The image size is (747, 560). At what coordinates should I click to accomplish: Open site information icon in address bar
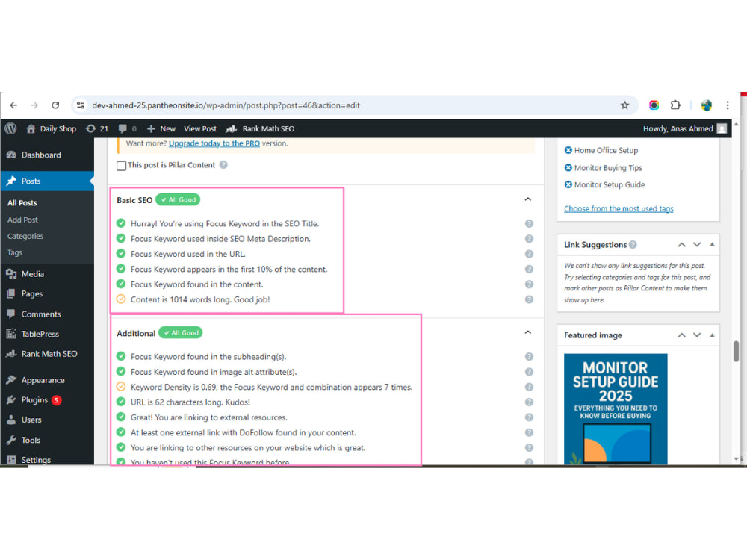pos(81,105)
